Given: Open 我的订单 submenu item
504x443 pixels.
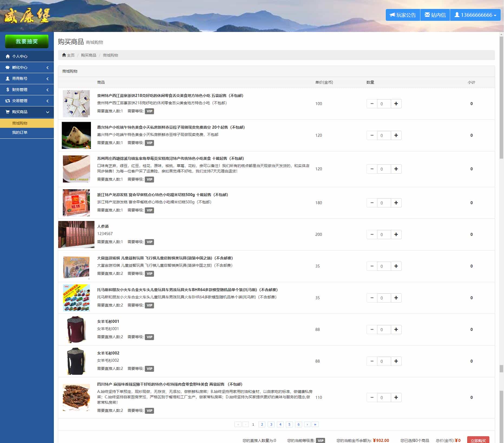Looking at the screenshot, I should [x=27, y=132].
